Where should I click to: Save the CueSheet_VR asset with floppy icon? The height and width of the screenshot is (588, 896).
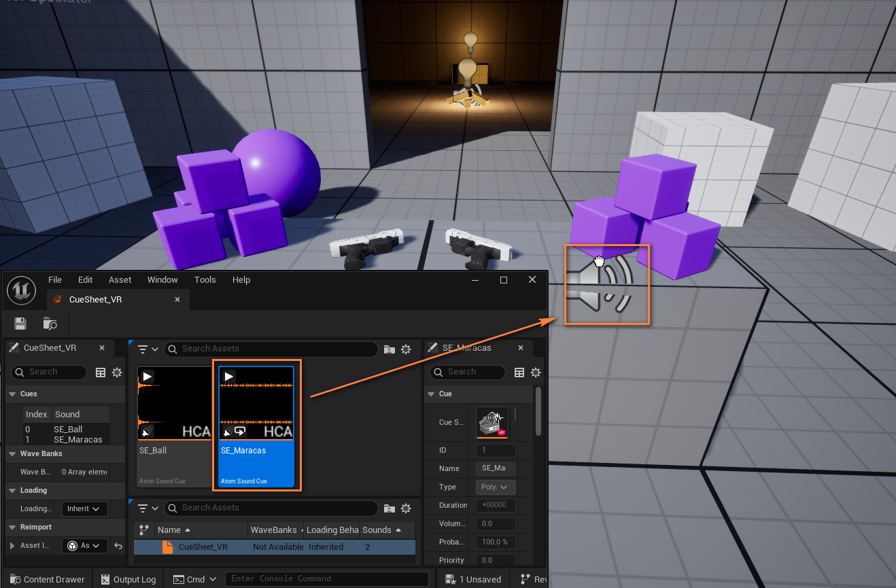[x=20, y=324]
